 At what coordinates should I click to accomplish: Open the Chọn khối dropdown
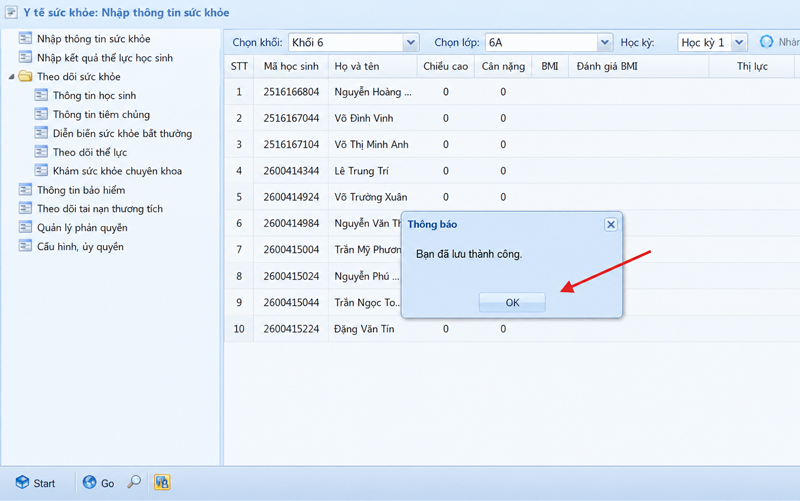[410, 43]
